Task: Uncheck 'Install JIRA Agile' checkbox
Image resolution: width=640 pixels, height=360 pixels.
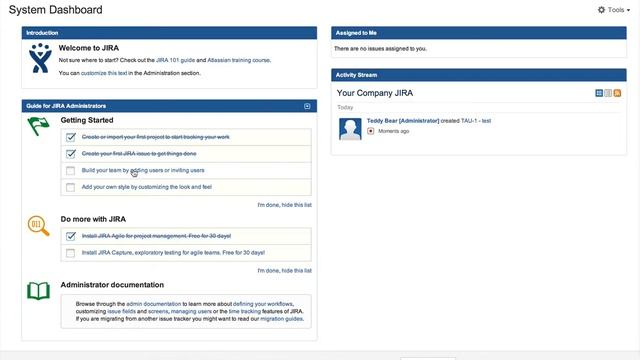Action: [71, 236]
